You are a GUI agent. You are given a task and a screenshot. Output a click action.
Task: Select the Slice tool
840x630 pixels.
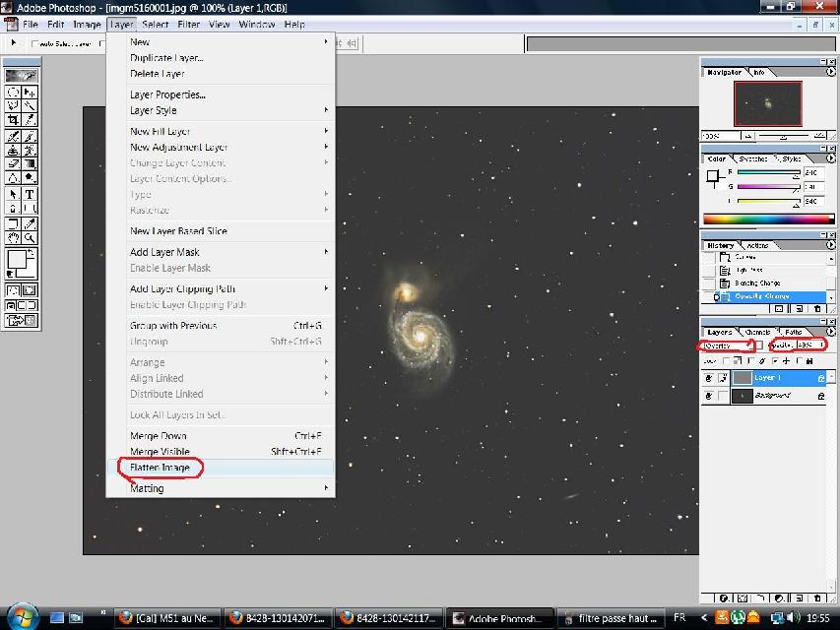[30, 119]
